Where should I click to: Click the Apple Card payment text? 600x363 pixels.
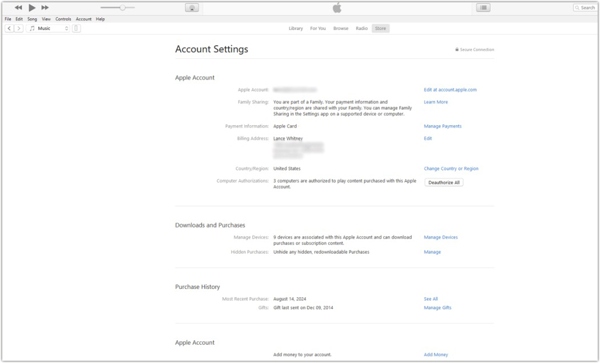[285, 126]
